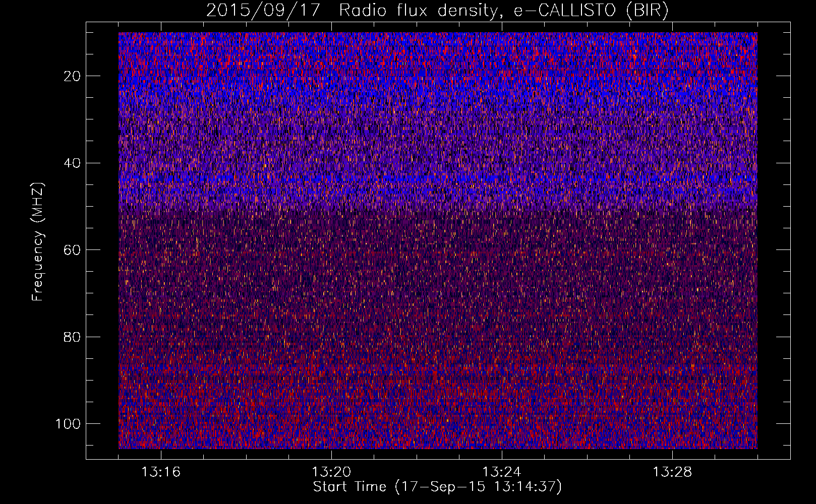The width and height of the screenshot is (816, 504).
Task: Click the plot title '2015/09/17 Radio flux density'
Action: 437,10
